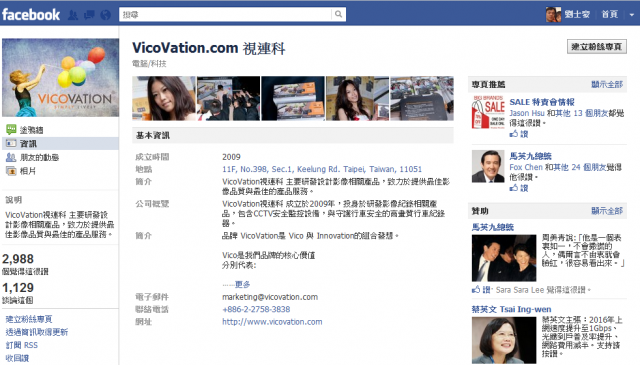The image size is (640, 365).
Task: Open the account dropdown arrow
Action: [x=631, y=15]
